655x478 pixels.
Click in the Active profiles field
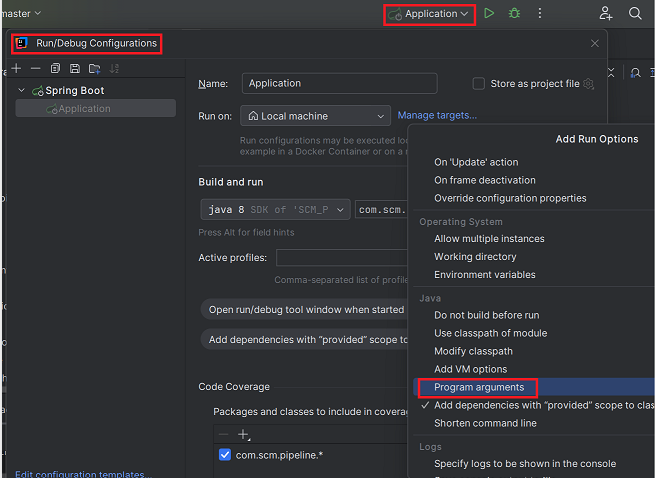(x=342, y=257)
